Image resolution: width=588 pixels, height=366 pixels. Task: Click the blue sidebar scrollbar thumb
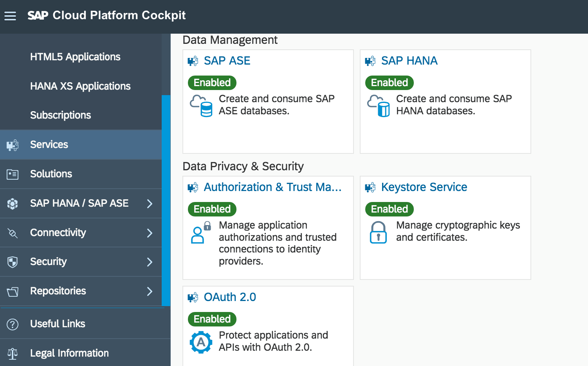pos(166,200)
